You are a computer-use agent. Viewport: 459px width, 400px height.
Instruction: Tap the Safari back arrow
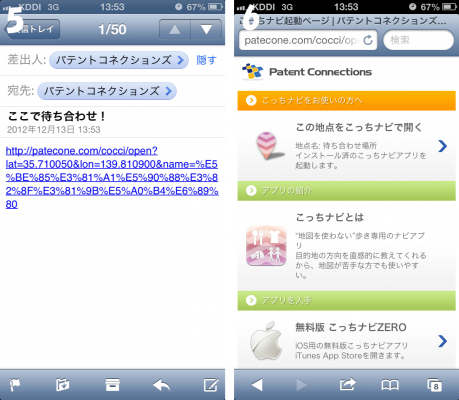257,385
